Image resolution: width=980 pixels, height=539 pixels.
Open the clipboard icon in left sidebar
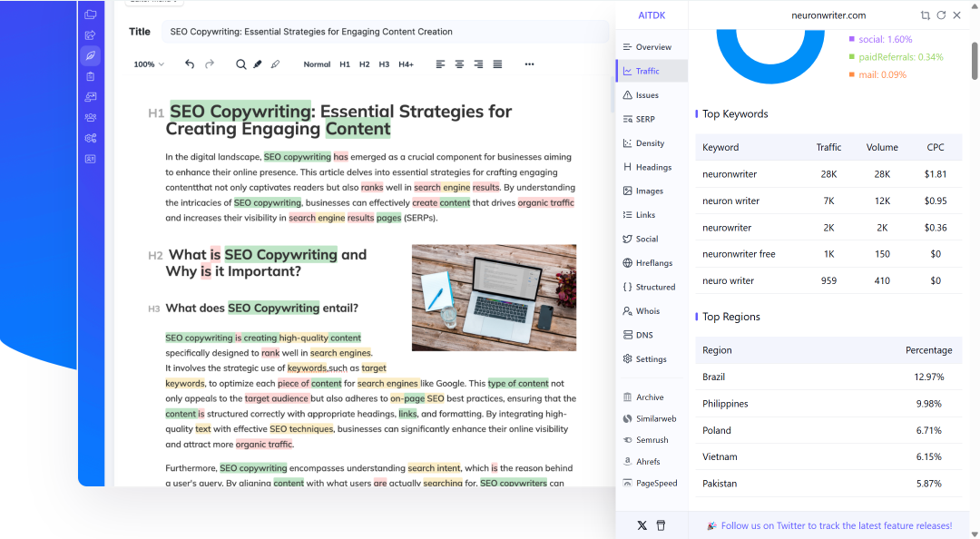pos(91,76)
